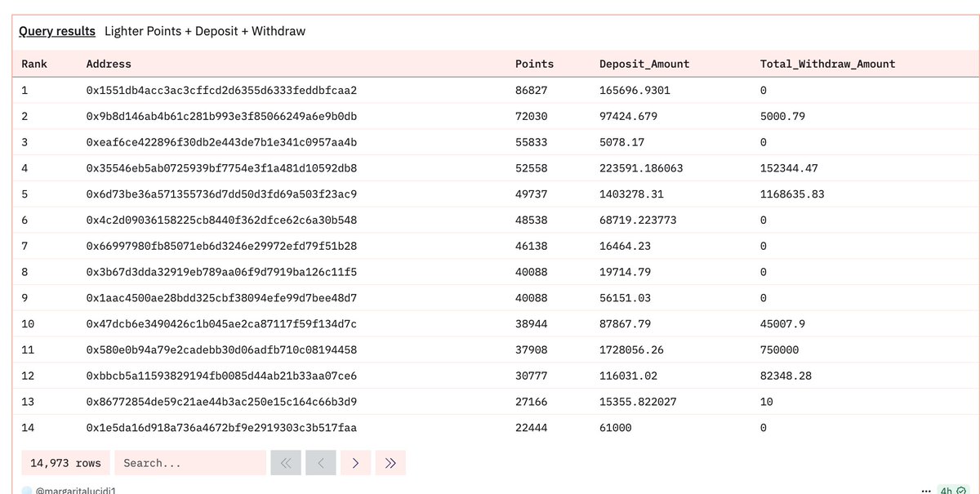Open the @margaritalucidi1 author link
980x494 pixels.
point(78,491)
